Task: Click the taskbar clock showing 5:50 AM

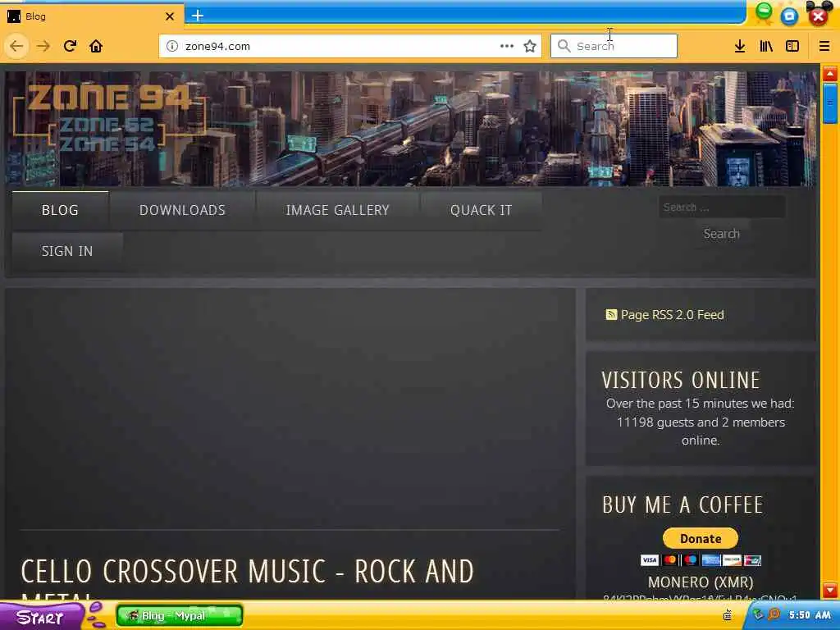Action: [810, 615]
